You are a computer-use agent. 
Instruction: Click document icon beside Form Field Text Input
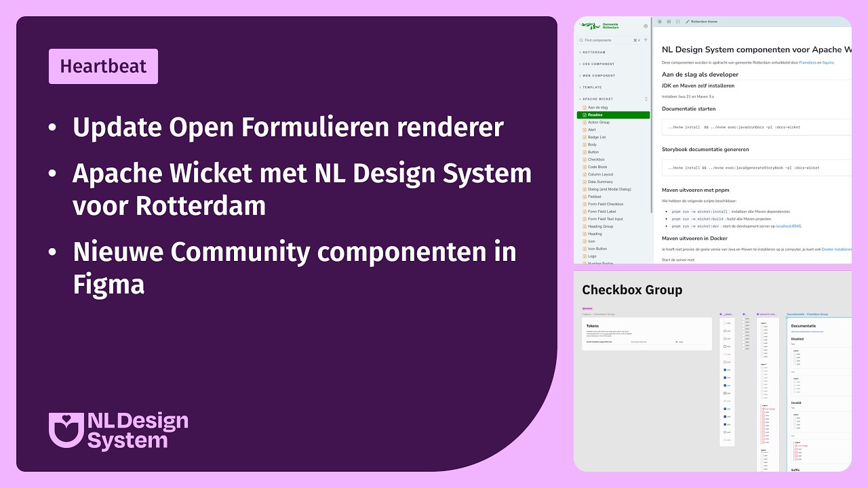pyautogui.click(x=585, y=219)
